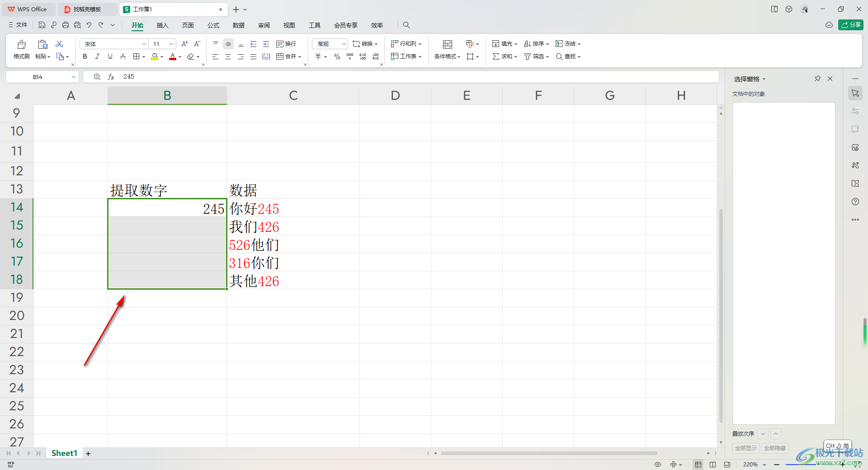This screenshot has width=868, height=470.
Task: Click the thousands separator icon
Action: pos(350,56)
